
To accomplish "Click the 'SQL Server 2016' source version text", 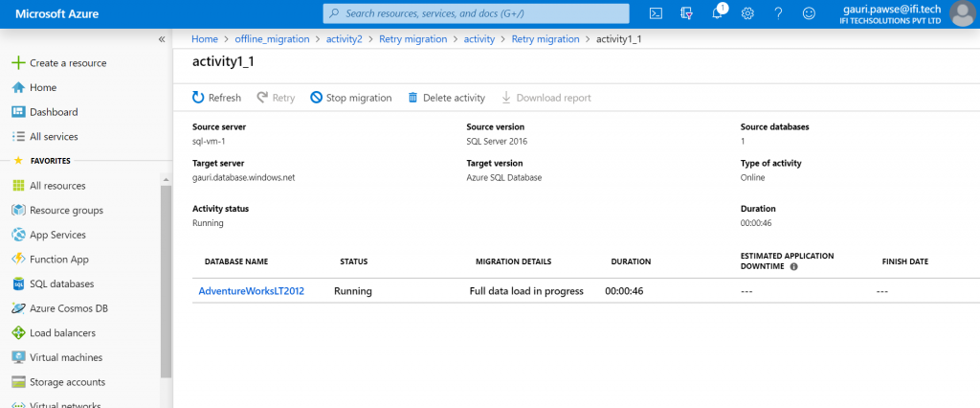I will [x=497, y=142].
